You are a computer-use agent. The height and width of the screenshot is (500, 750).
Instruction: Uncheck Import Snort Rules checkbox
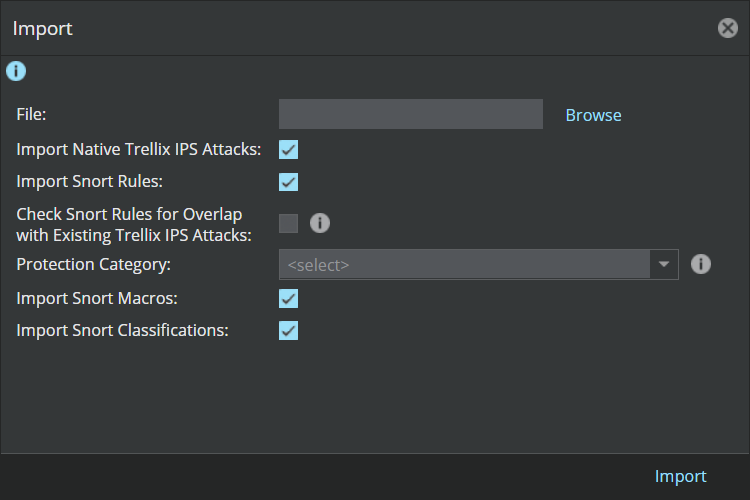(x=288, y=182)
